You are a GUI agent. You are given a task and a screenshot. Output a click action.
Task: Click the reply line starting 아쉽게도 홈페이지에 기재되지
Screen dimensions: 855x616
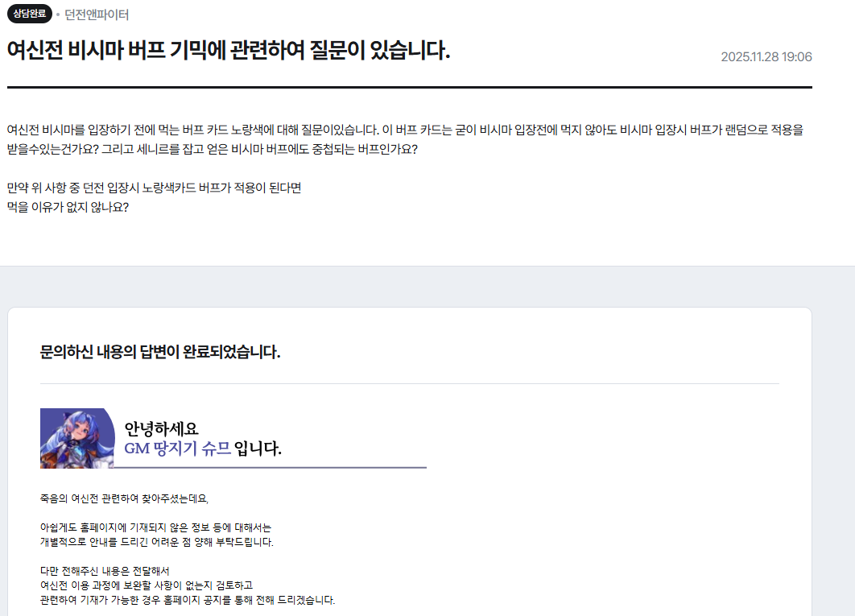tap(155, 527)
